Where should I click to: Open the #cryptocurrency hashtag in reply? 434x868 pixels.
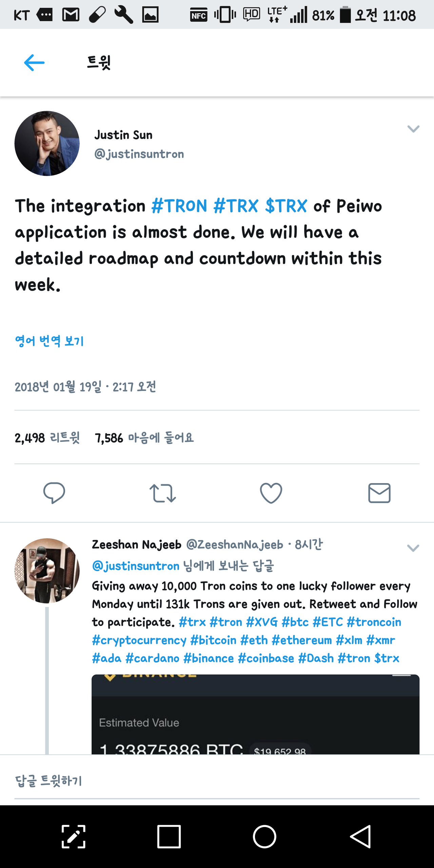click(x=139, y=640)
